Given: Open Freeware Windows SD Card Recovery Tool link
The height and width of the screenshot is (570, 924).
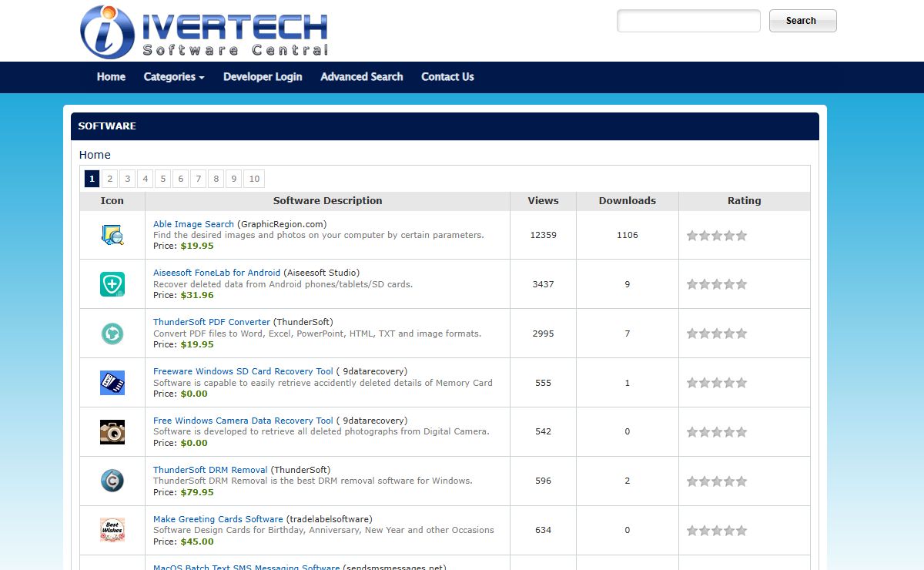Looking at the screenshot, I should pyautogui.click(x=243, y=371).
